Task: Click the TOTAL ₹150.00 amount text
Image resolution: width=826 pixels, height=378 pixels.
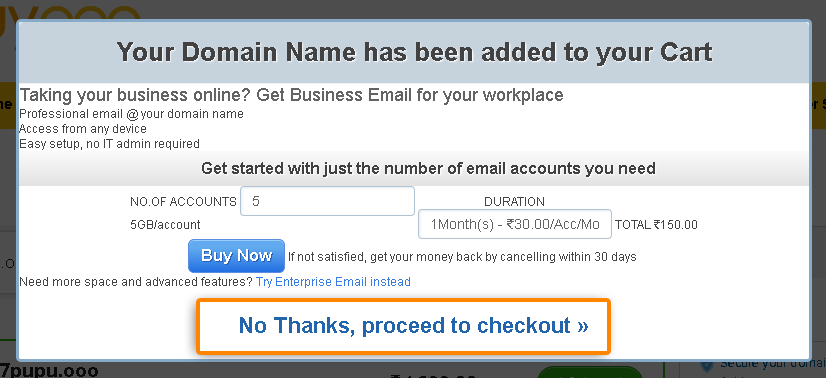Action: click(656, 225)
